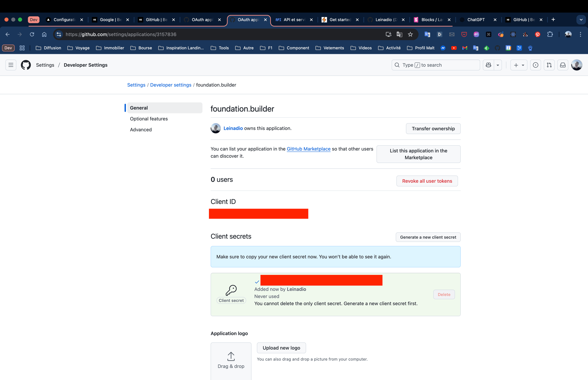Open the GitHub hamburger navigation menu
This screenshot has height=380, width=588.
pyautogui.click(x=11, y=65)
